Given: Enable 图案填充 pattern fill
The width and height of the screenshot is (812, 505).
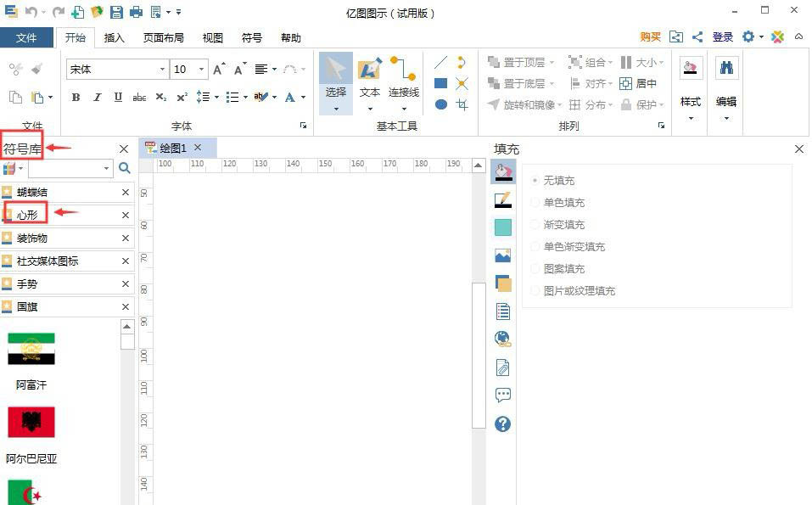Looking at the screenshot, I should click(x=562, y=268).
